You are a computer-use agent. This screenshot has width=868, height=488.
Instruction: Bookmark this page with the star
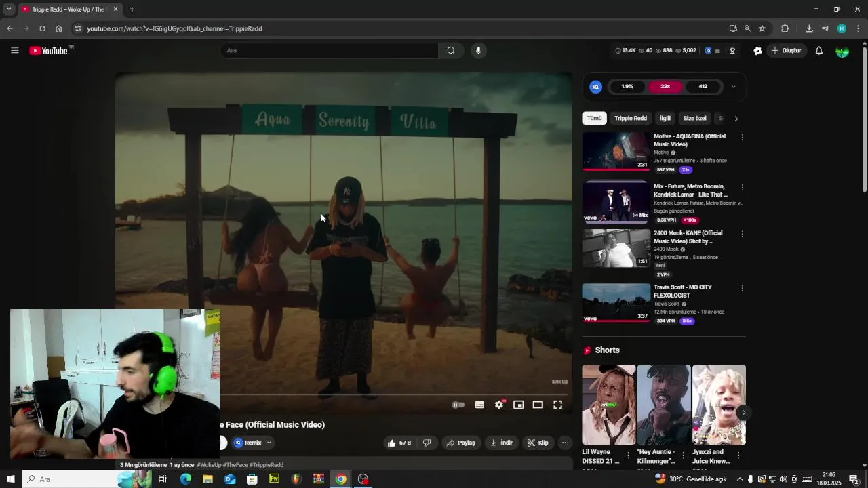[762, 28]
